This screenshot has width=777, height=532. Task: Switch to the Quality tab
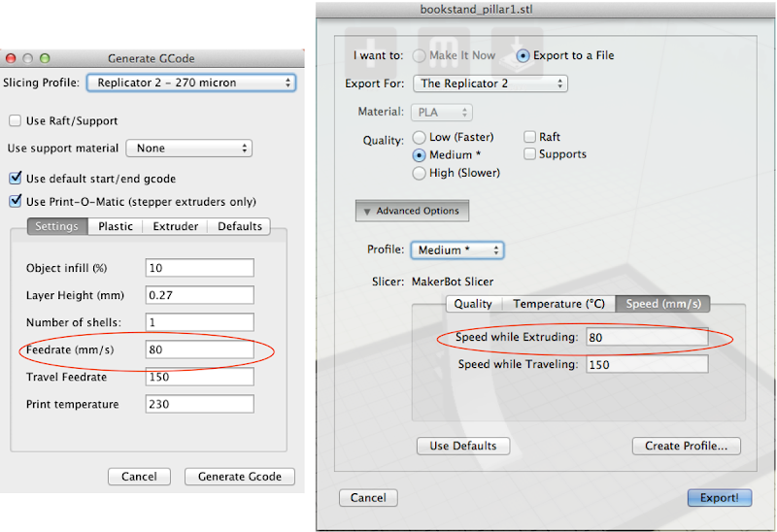coord(473,304)
